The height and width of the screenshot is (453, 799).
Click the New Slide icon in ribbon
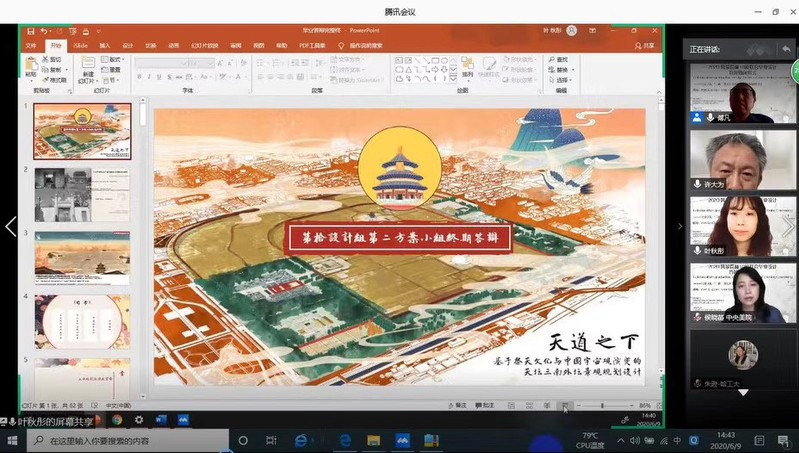(x=88, y=63)
